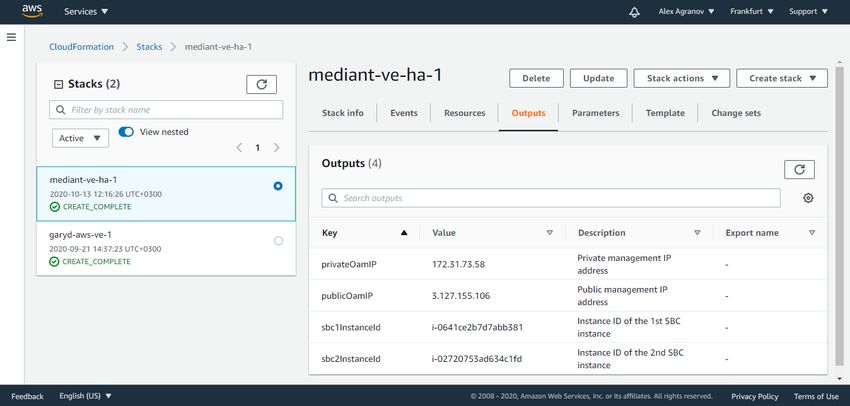Click the Private management IP address description

pyautogui.click(x=624, y=264)
